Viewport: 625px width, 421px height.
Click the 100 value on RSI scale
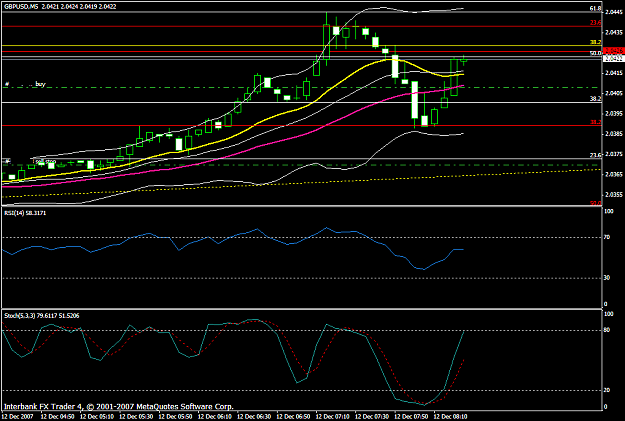tap(609, 211)
